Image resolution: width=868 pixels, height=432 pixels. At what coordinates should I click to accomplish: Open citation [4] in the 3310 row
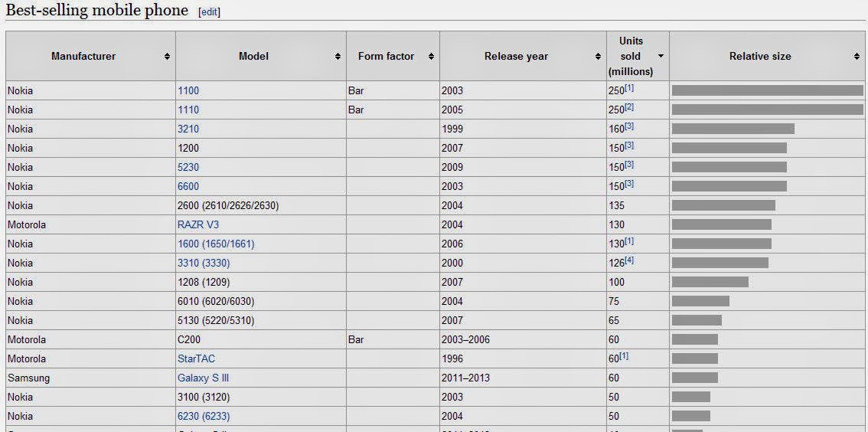click(x=629, y=260)
